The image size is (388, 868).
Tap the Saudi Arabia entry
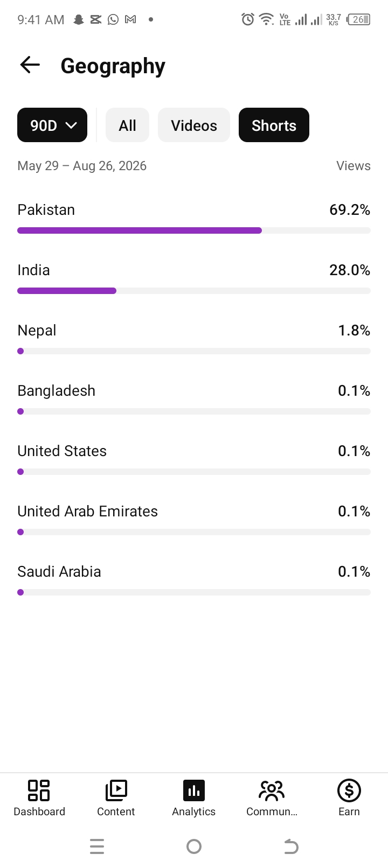pyautogui.click(x=194, y=579)
